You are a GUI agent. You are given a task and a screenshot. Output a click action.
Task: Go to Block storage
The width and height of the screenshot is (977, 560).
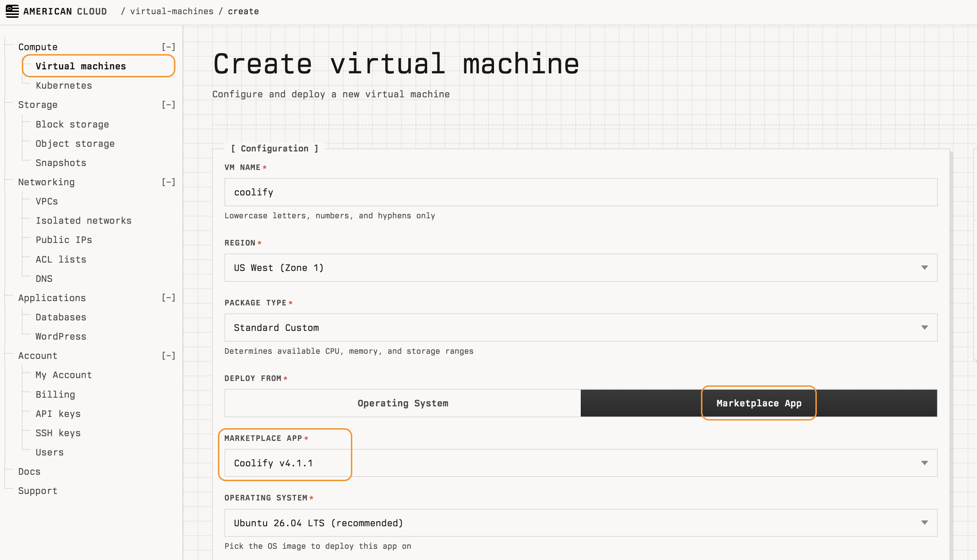pyautogui.click(x=72, y=124)
